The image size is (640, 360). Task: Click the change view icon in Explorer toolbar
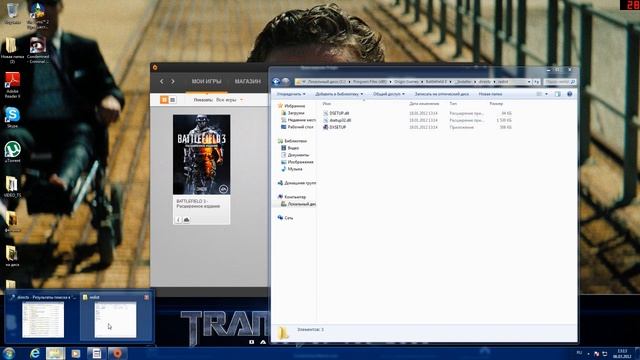point(539,94)
